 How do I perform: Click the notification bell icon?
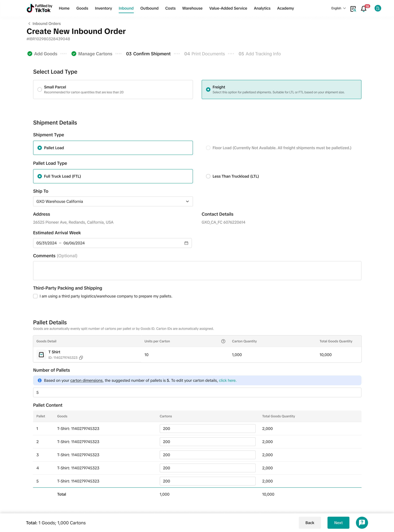[363, 9]
